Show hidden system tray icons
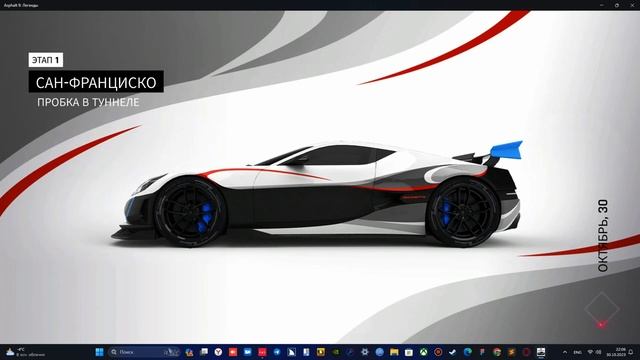Viewport: 640px width, 360px height. click(565, 352)
